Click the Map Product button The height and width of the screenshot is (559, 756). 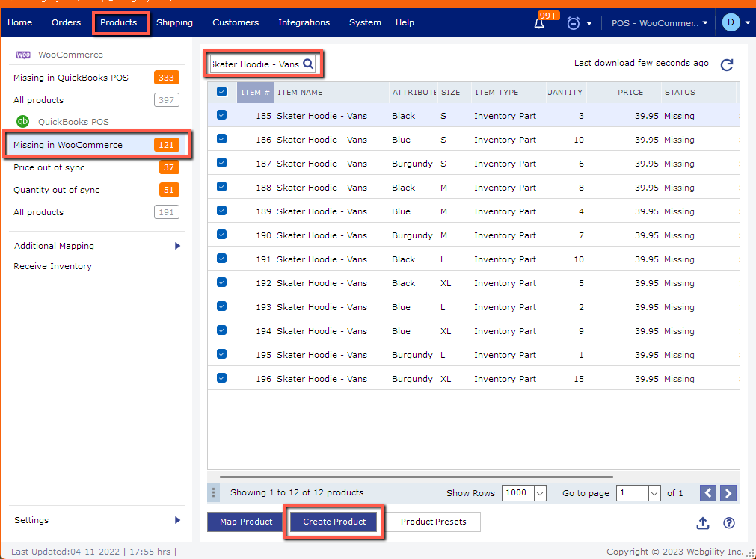pos(246,522)
